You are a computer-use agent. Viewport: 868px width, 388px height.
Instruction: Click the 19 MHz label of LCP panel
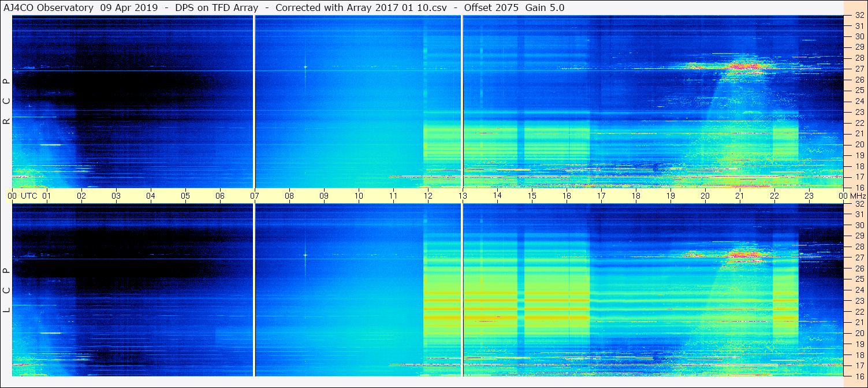(x=859, y=344)
